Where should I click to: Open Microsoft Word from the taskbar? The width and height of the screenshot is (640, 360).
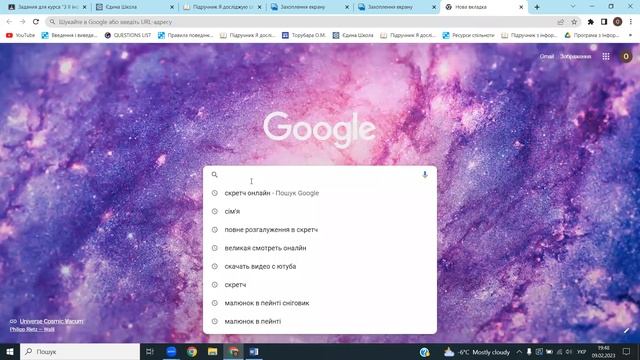coord(254,351)
